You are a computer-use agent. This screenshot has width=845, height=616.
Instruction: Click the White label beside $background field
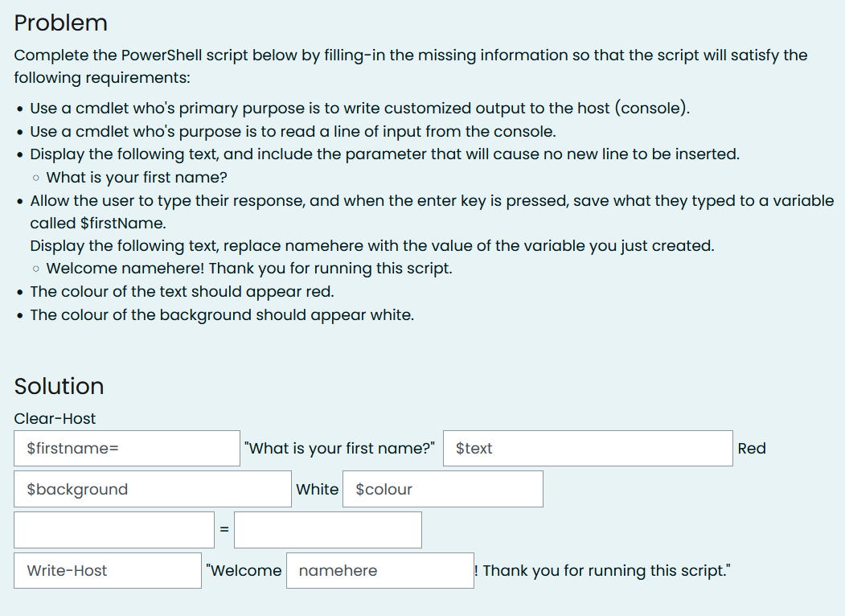[x=318, y=490]
